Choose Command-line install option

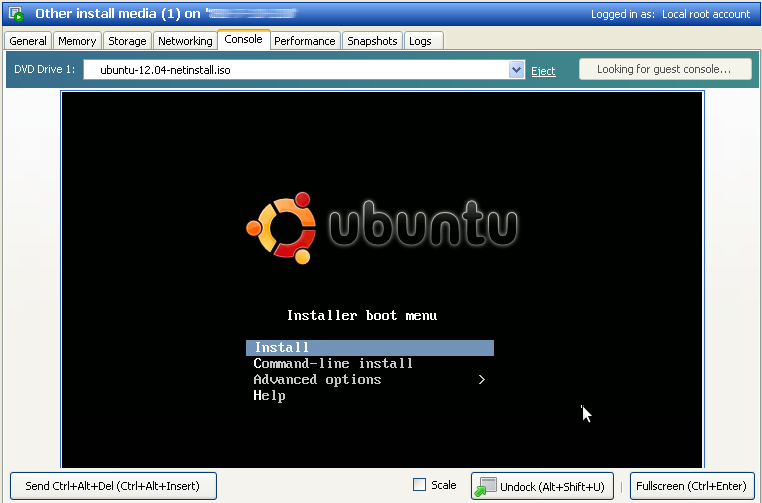pyautogui.click(x=333, y=364)
